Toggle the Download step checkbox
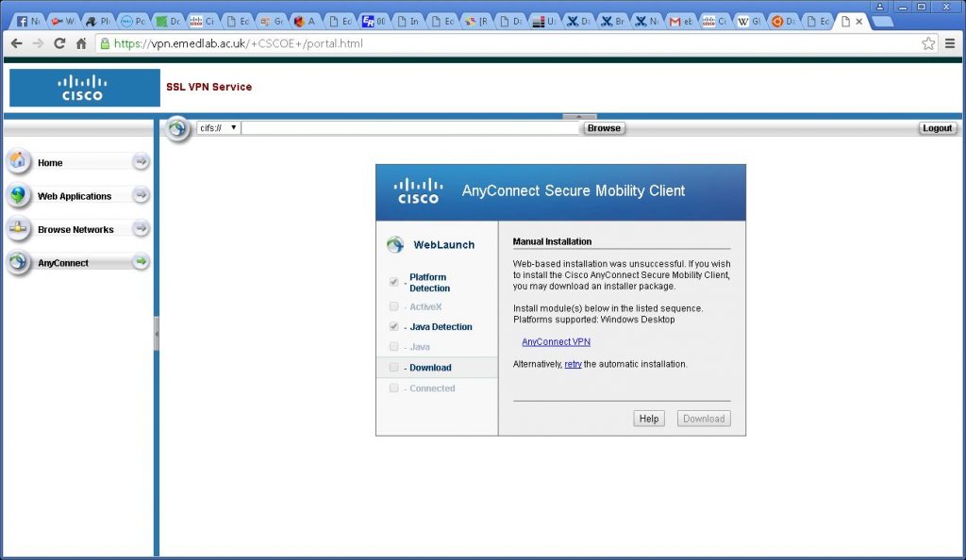The image size is (966, 560). (x=393, y=368)
